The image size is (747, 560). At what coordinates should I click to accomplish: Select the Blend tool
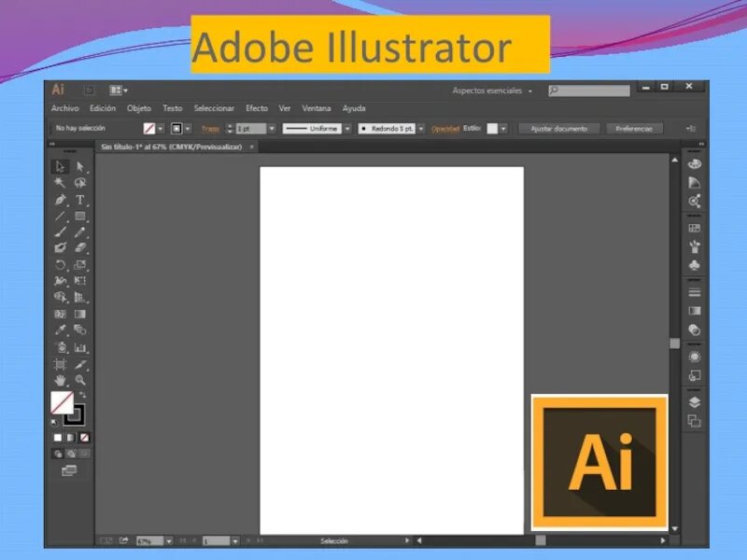coord(80,329)
